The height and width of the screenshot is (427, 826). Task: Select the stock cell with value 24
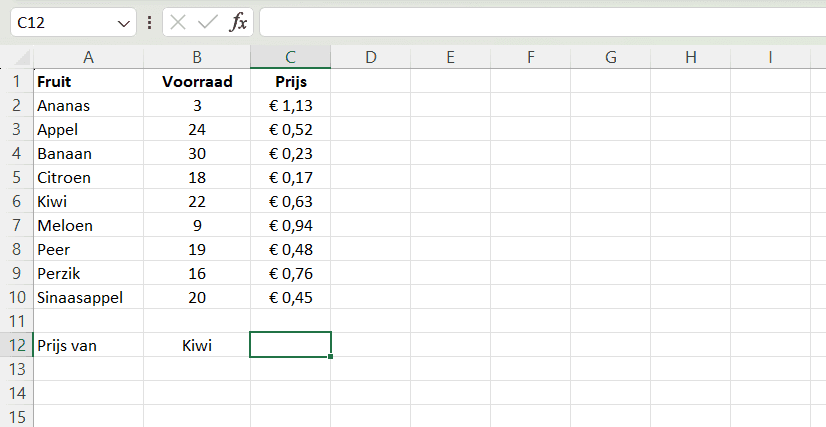197,129
